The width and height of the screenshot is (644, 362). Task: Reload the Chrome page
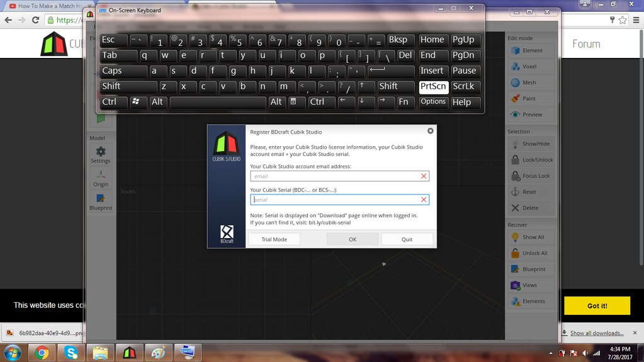(x=36, y=20)
